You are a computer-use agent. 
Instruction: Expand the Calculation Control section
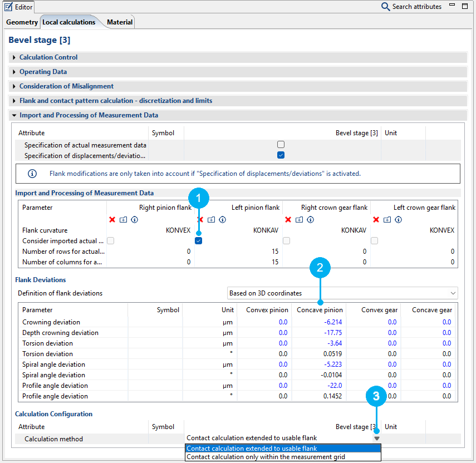tap(14, 57)
